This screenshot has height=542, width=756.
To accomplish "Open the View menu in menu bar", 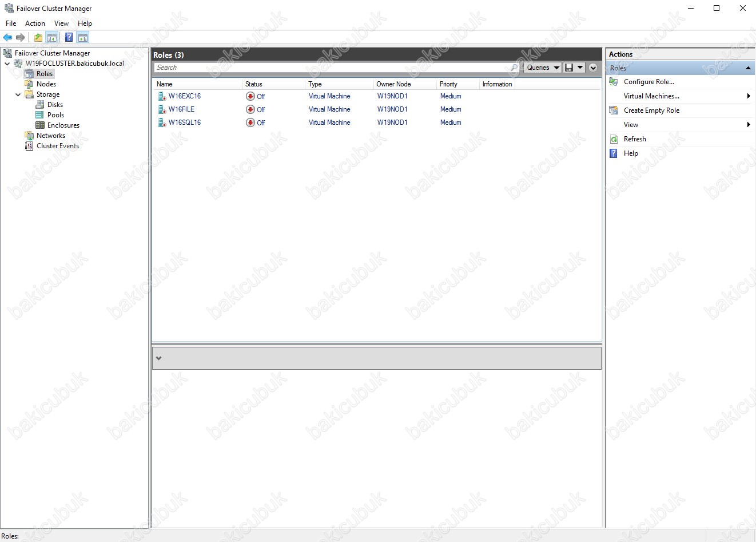I will click(x=61, y=23).
